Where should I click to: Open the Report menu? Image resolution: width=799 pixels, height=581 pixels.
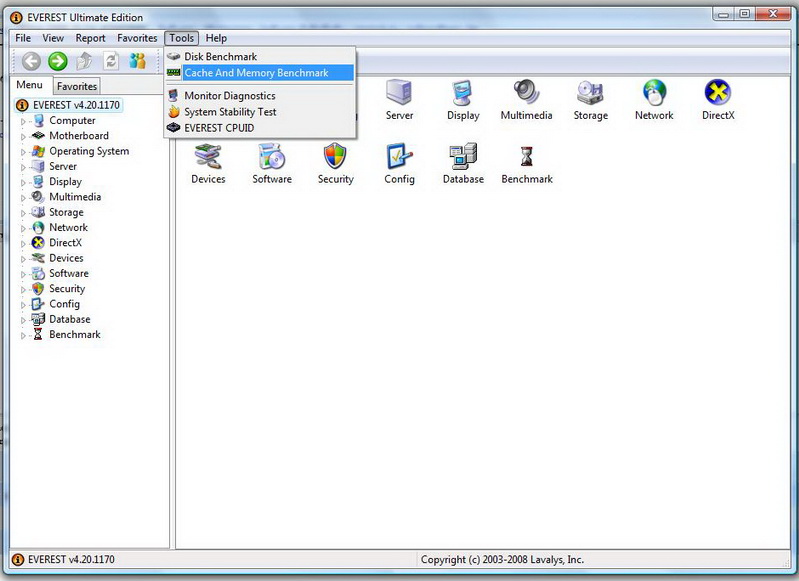click(x=90, y=38)
